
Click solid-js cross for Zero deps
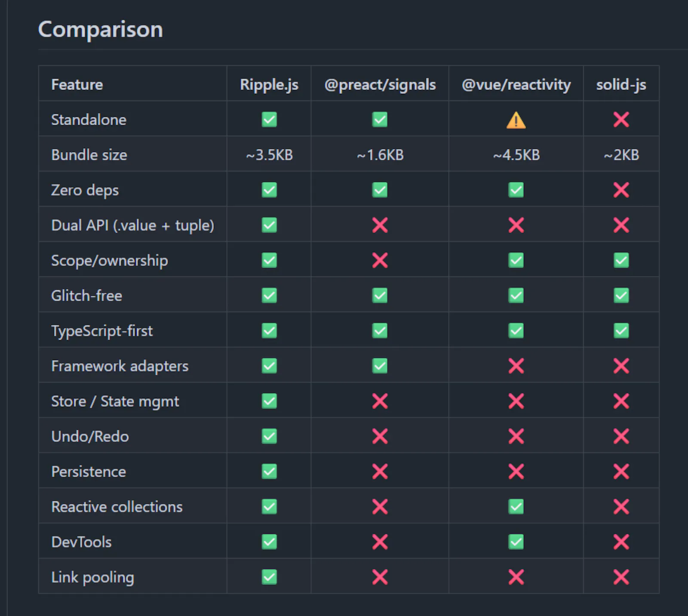point(621,190)
